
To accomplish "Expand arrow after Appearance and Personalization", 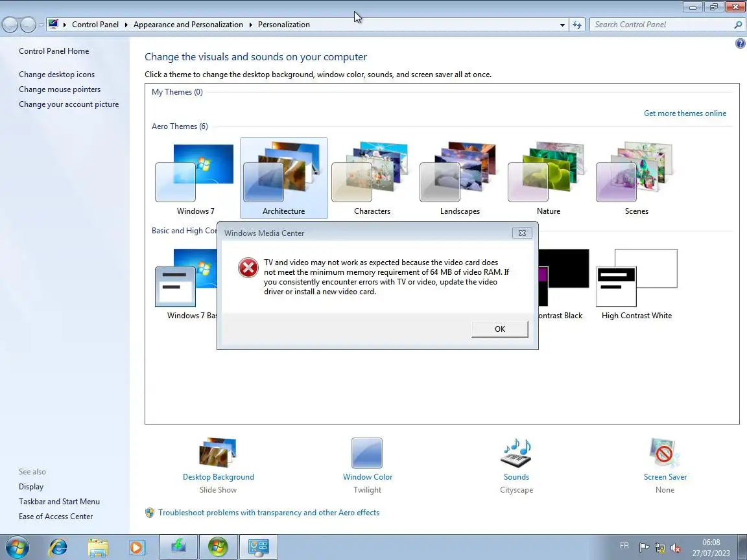I will coord(250,25).
